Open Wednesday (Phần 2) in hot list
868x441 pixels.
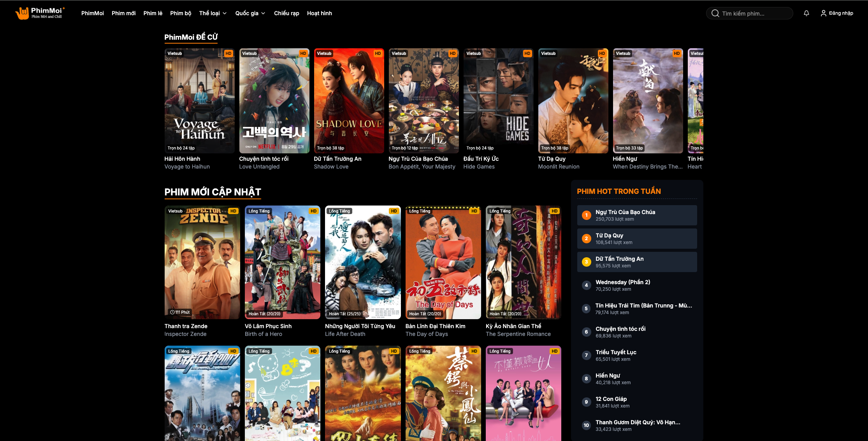pos(622,282)
